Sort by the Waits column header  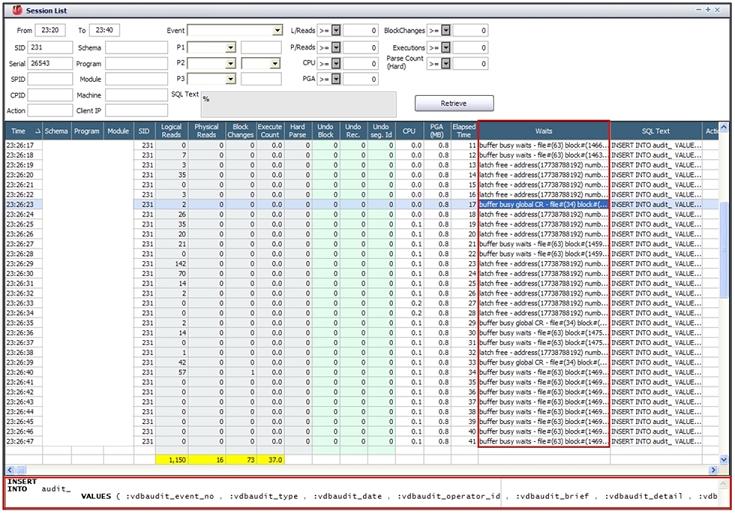click(x=544, y=131)
